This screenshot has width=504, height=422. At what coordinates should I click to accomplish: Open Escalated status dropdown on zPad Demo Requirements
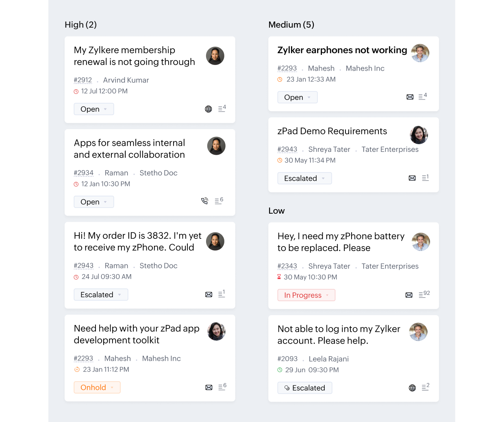(304, 178)
